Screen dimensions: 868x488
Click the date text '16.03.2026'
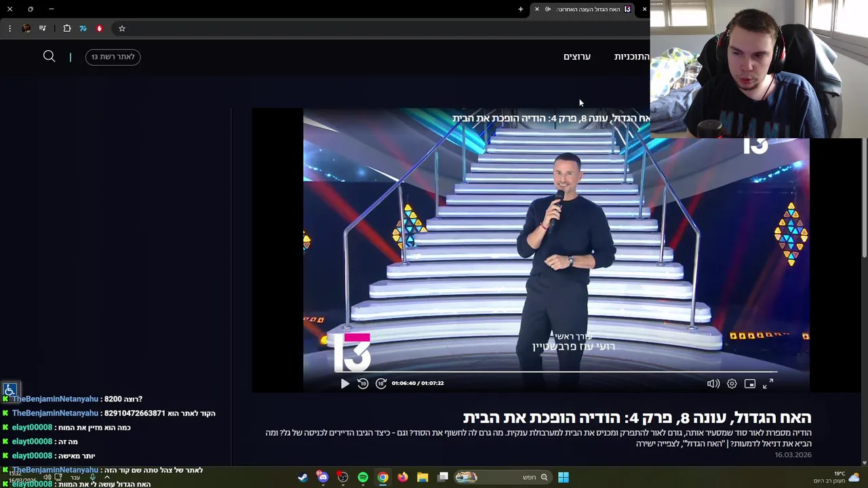coord(793,455)
